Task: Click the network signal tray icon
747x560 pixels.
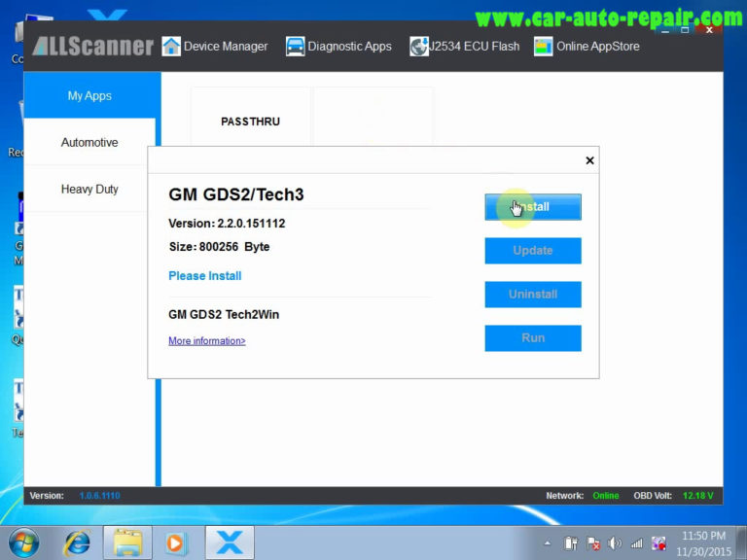Action: click(636, 542)
